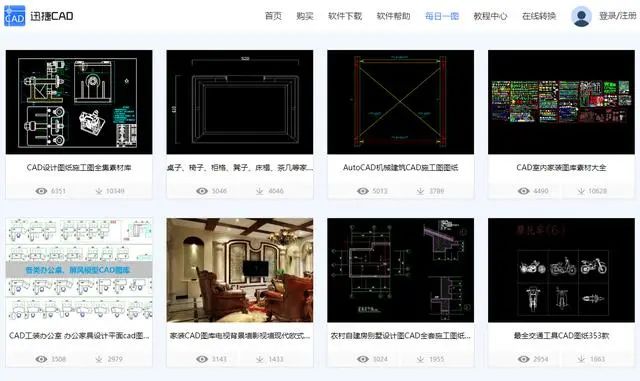Click download count 10628 under CAD室内家装图库 card
The width and height of the screenshot is (640, 381).
point(598,191)
